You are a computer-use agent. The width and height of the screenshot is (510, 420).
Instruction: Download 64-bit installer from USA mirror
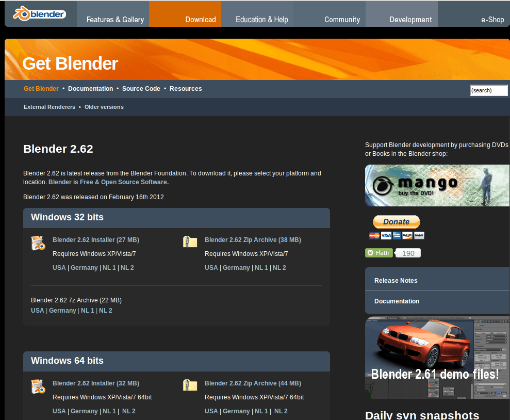point(59,411)
